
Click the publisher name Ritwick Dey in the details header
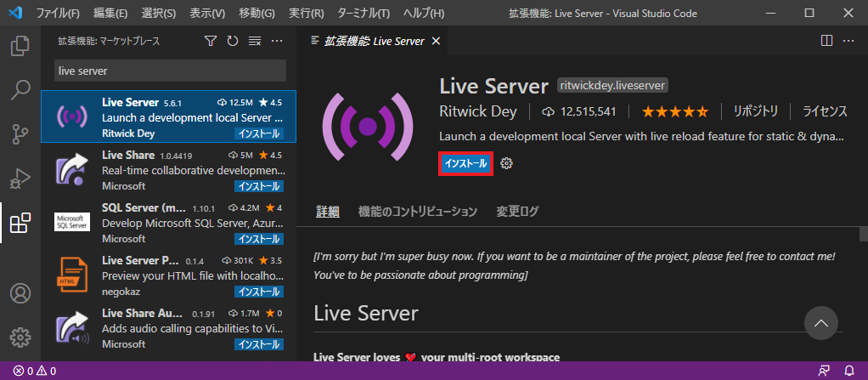(477, 111)
